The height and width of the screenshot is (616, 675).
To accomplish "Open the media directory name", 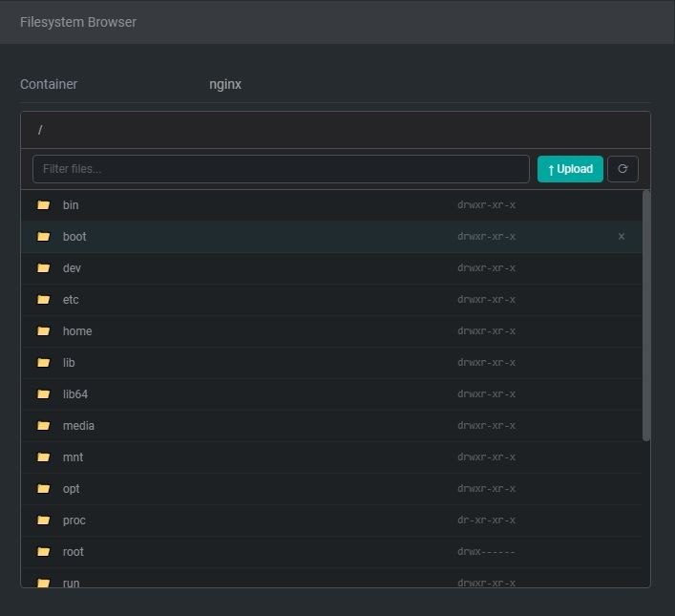I will point(78,426).
